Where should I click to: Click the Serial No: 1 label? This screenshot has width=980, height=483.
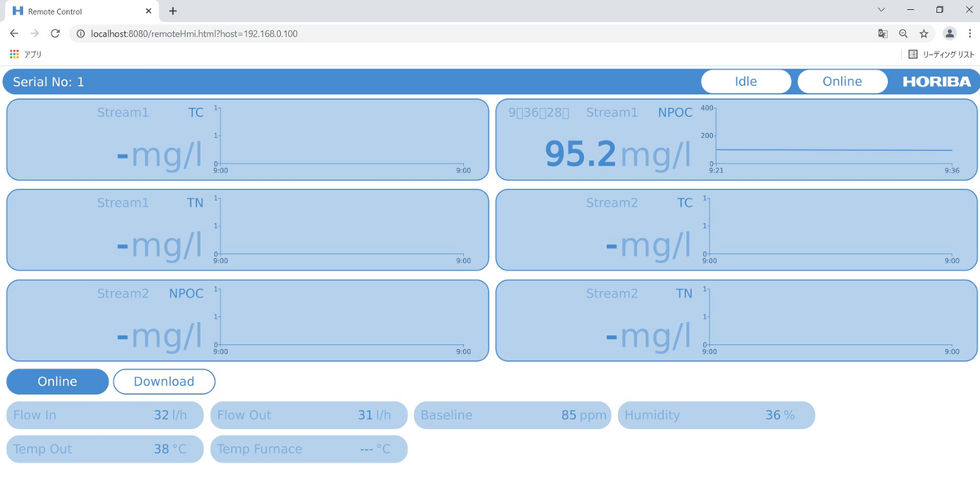point(48,82)
